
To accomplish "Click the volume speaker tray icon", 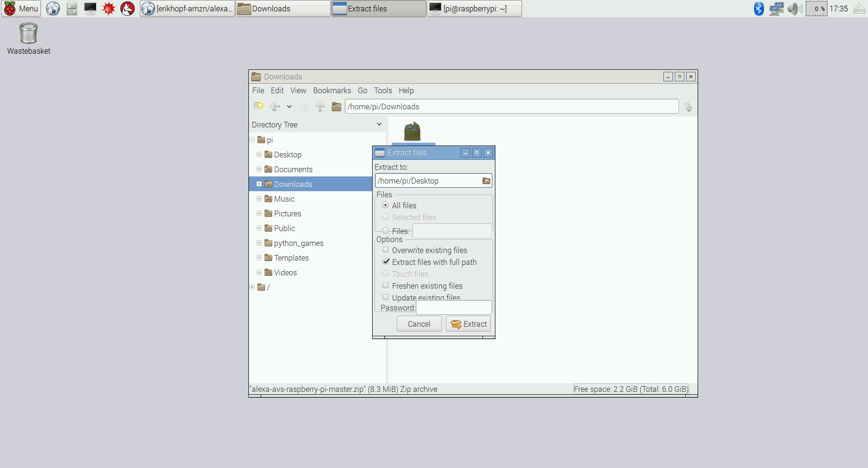I will 795,9.
